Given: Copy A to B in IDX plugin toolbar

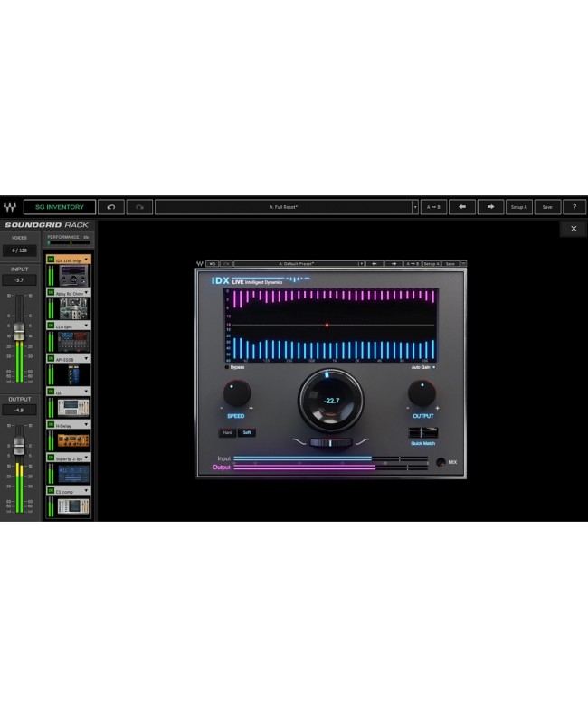Looking at the screenshot, I should 413,264.
